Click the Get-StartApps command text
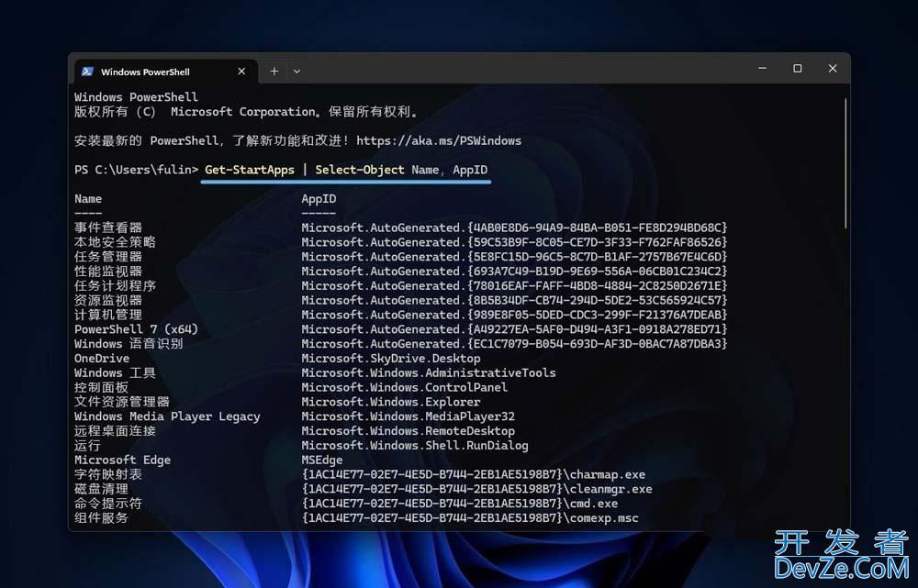Screen dimensions: 918x588 pyautogui.click(x=250, y=170)
